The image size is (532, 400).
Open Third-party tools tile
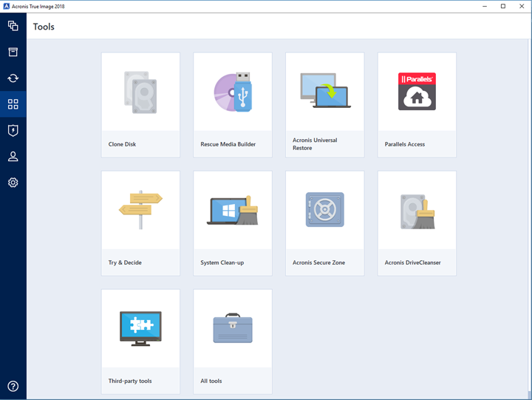point(140,341)
